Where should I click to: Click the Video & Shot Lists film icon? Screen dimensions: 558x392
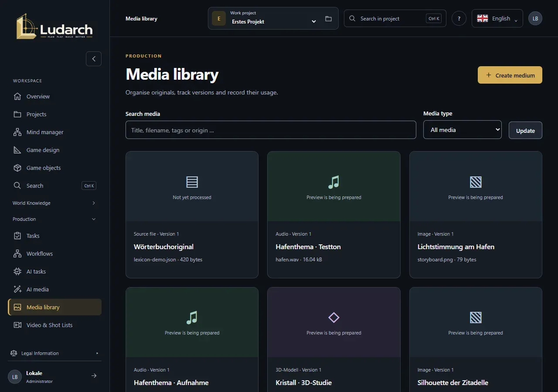point(17,325)
